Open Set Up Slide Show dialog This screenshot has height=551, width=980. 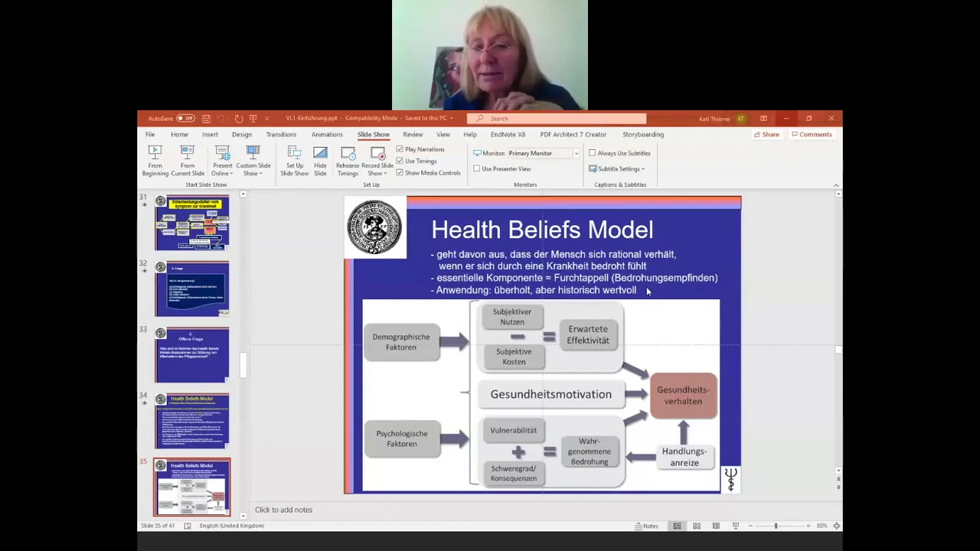(x=294, y=161)
